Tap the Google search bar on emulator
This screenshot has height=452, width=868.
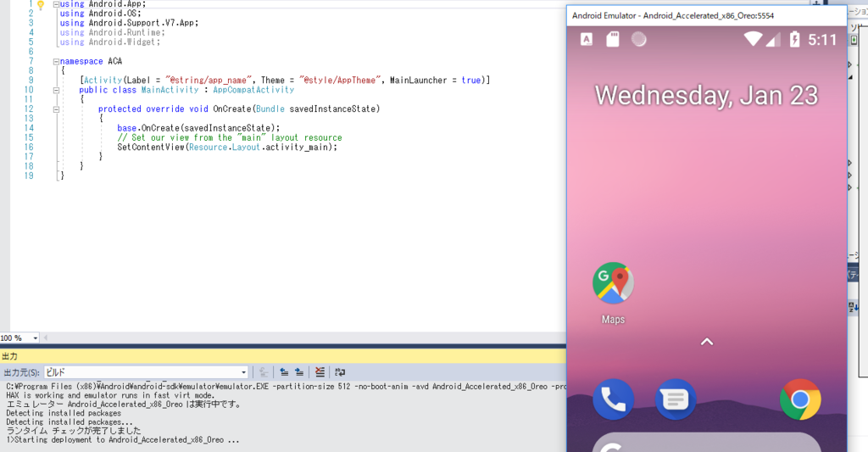(x=707, y=442)
